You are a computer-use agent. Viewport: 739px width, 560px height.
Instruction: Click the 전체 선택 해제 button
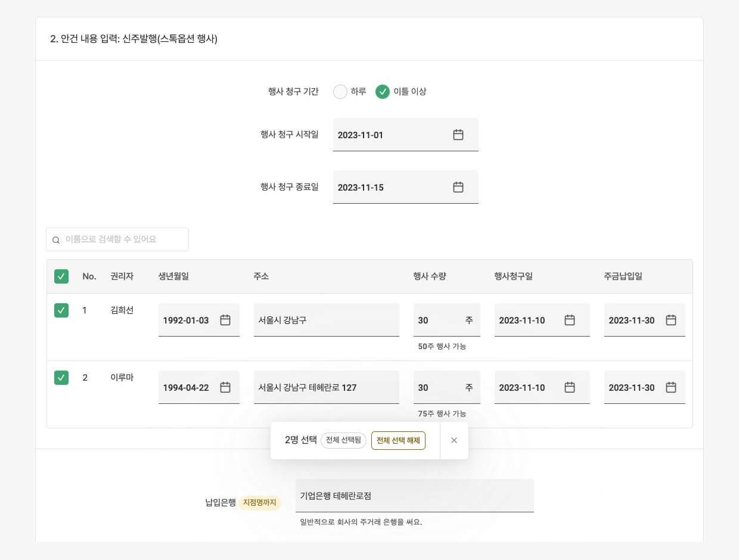(398, 440)
